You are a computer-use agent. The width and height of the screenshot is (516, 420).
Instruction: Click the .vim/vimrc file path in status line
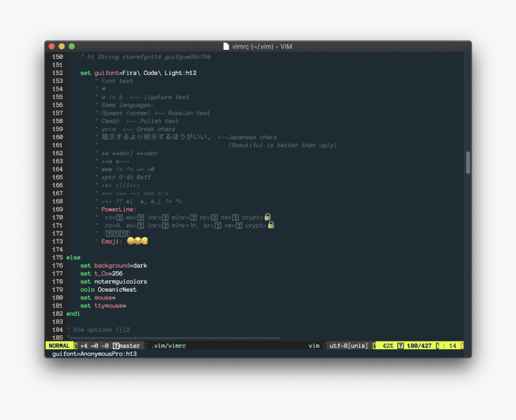[x=169, y=346]
